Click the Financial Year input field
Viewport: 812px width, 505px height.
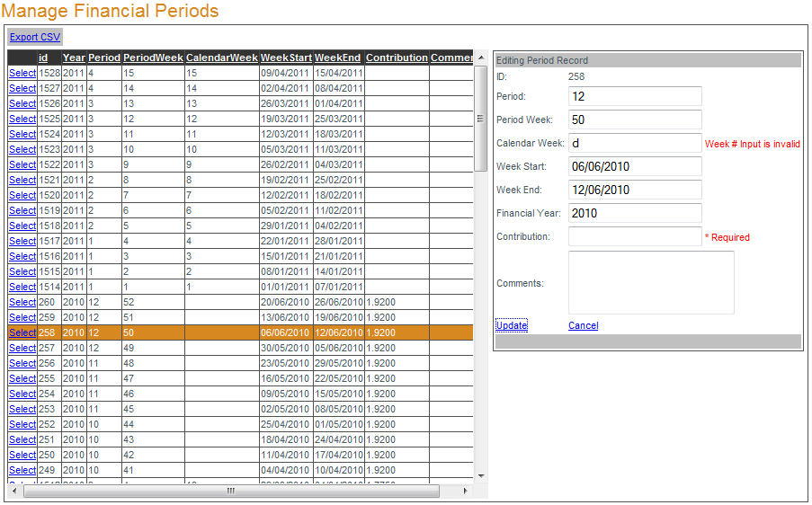(x=635, y=213)
